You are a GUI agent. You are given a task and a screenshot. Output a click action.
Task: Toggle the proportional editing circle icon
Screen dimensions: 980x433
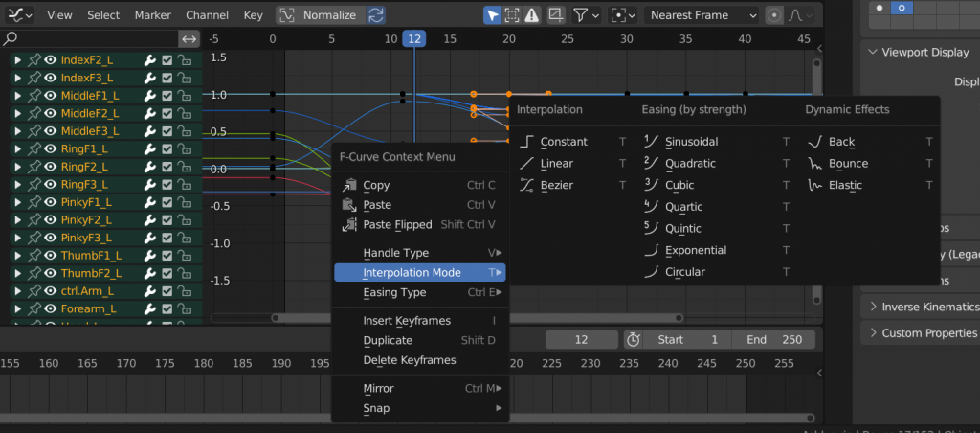point(773,15)
